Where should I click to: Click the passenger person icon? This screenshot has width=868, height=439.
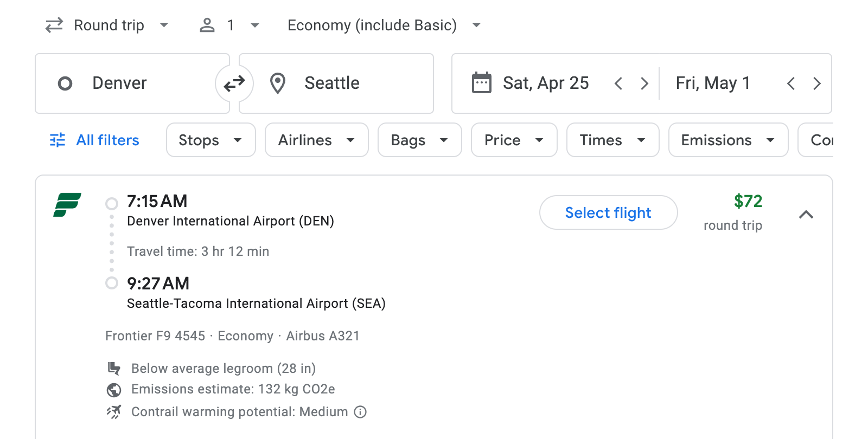[207, 25]
